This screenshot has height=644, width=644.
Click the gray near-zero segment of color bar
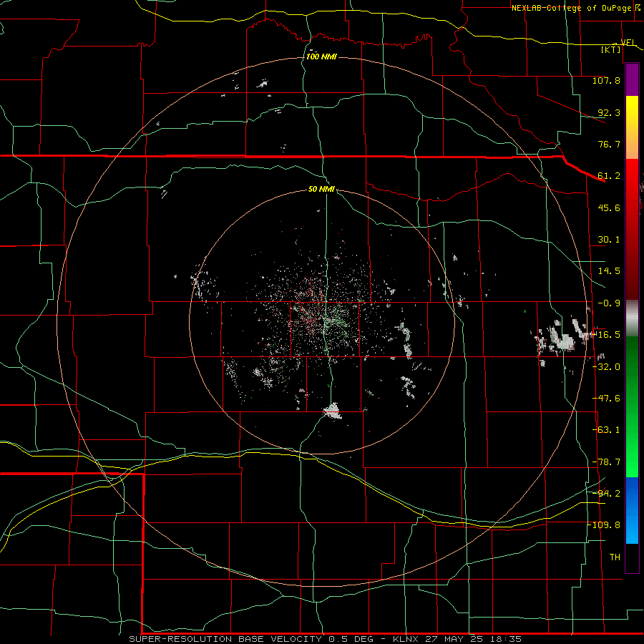point(632,318)
